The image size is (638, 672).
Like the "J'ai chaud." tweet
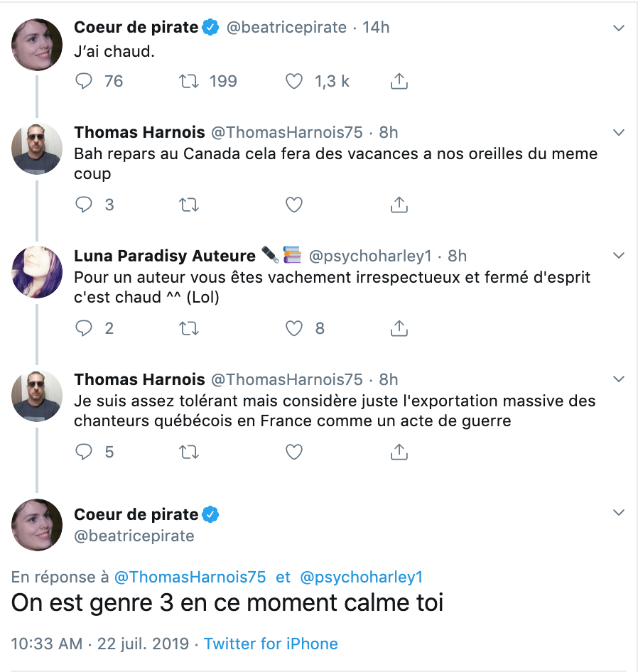[x=294, y=82]
